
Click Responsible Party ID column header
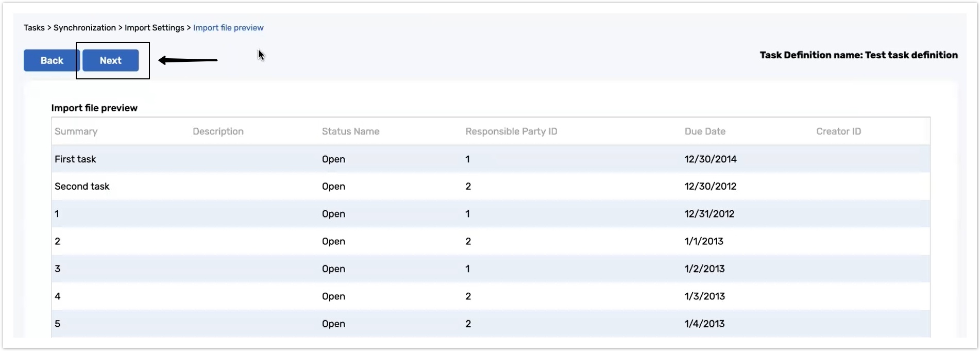(511, 131)
